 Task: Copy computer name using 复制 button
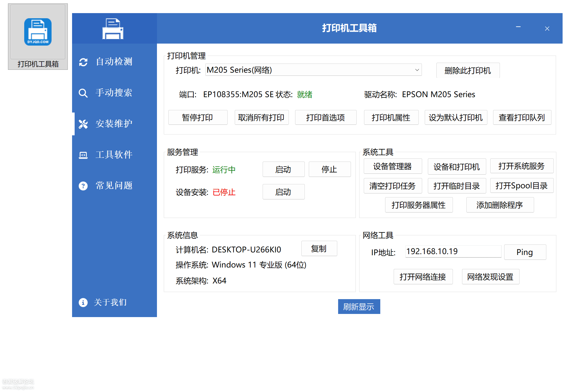click(x=319, y=248)
